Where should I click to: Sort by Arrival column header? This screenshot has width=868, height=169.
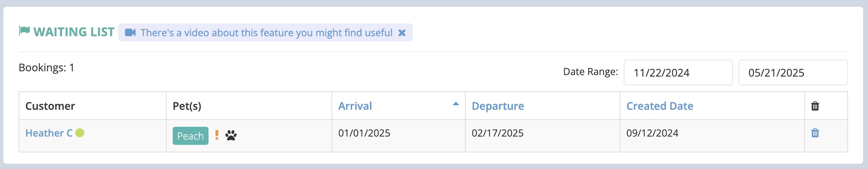click(x=355, y=106)
